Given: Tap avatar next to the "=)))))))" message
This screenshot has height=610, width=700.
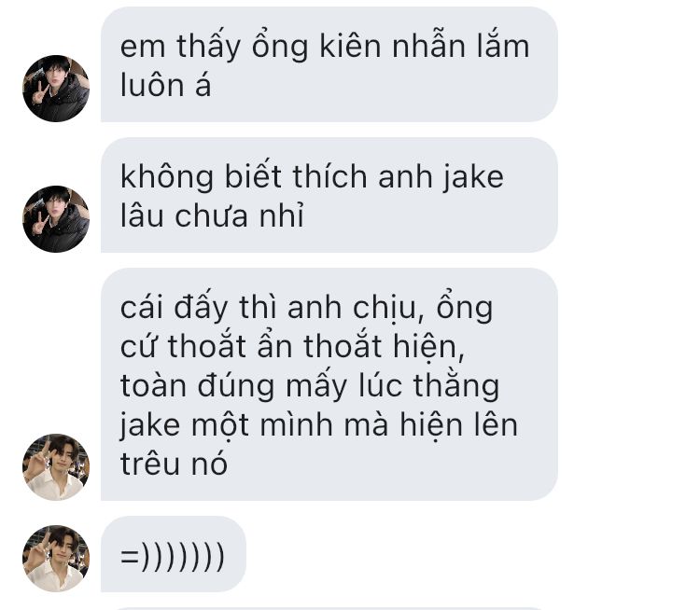Looking at the screenshot, I should [x=56, y=559].
